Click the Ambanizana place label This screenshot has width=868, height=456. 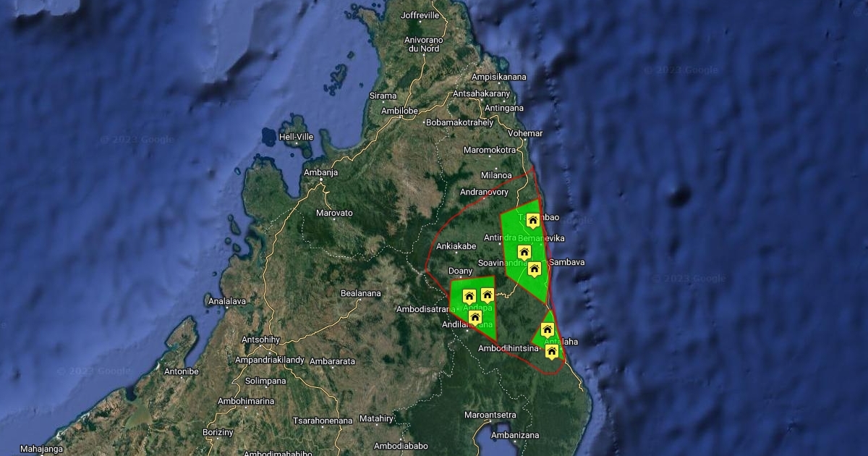(x=515, y=436)
